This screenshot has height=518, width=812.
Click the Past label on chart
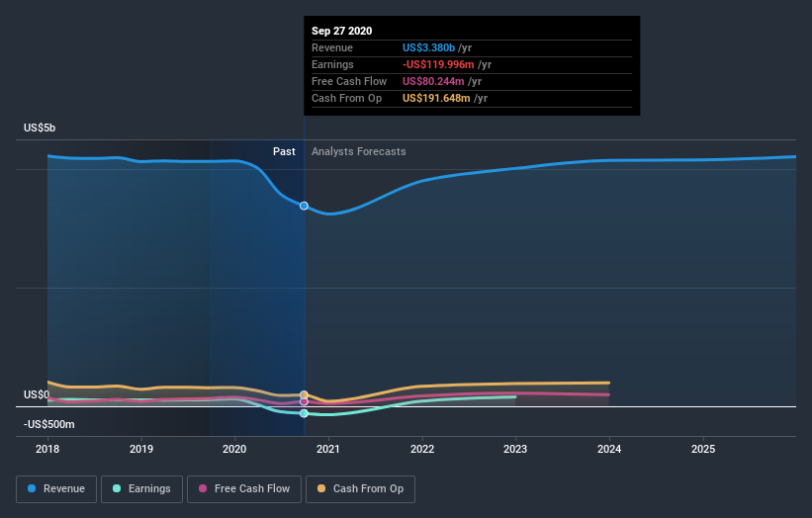[284, 151]
